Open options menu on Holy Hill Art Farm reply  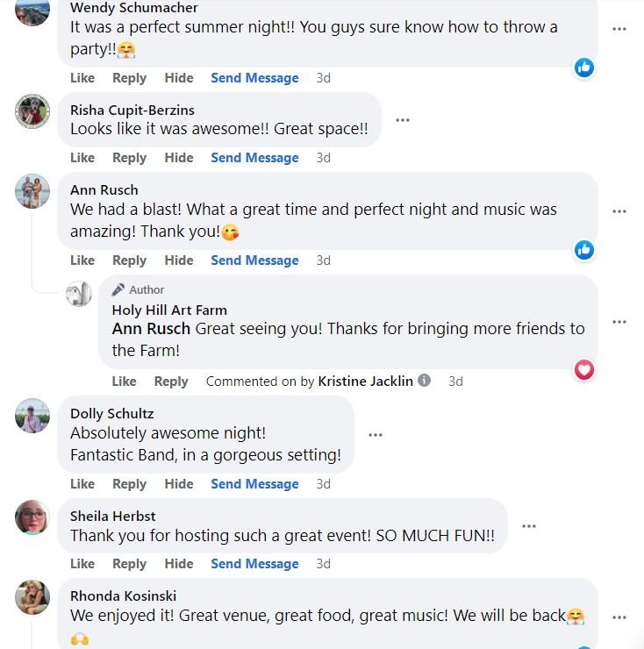pos(619,322)
